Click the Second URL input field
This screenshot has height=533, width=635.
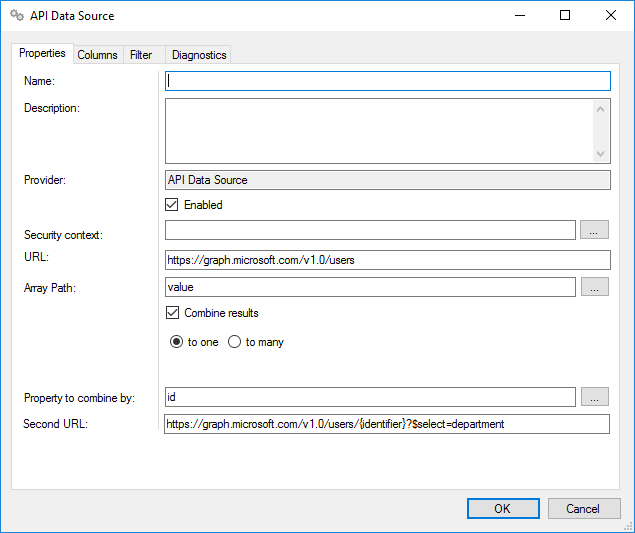coord(387,424)
